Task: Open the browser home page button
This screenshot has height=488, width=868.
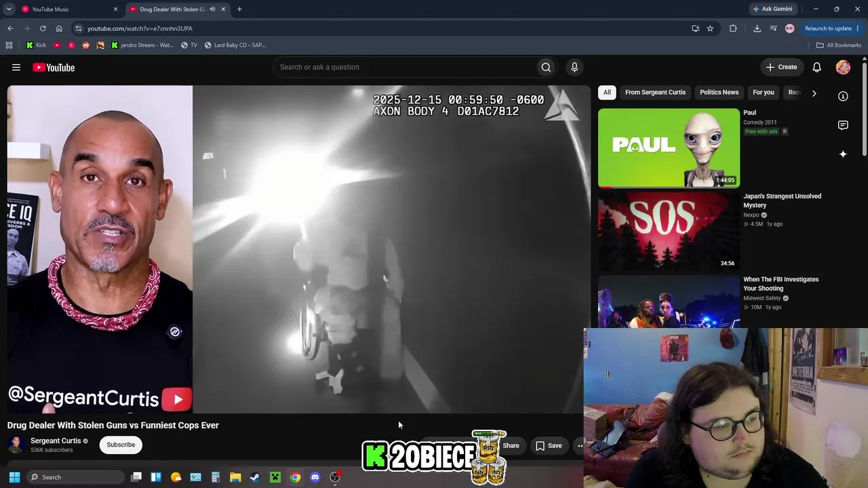Action: (x=59, y=28)
